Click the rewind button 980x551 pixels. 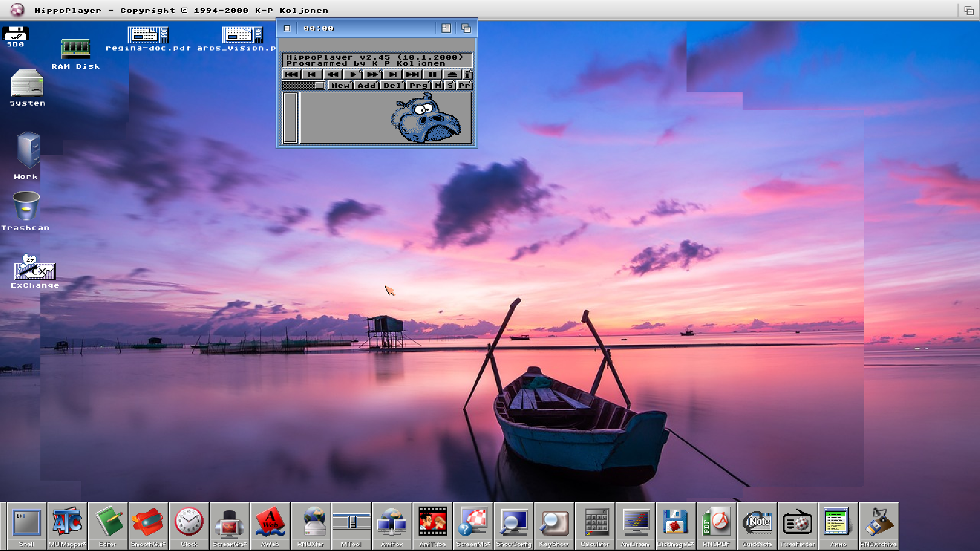(x=333, y=74)
